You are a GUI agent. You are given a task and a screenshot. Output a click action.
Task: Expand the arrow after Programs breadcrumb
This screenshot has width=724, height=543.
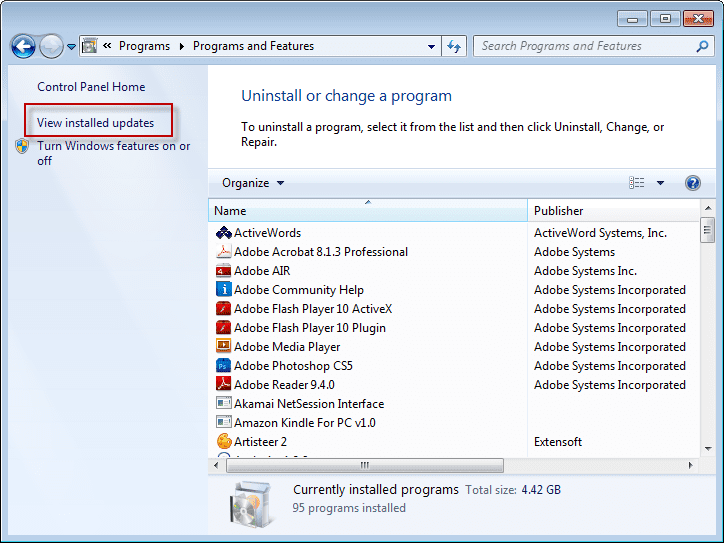tap(181, 46)
